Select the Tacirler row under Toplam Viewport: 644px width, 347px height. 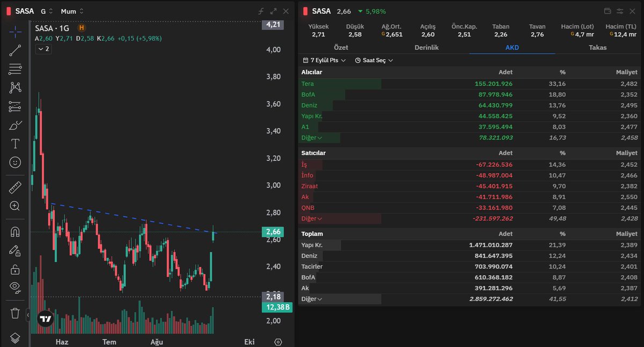tap(469, 267)
